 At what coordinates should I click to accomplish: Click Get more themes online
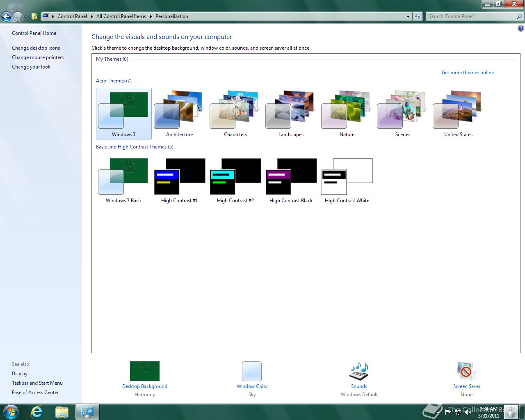pyautogui.click(x=468, y=73)
